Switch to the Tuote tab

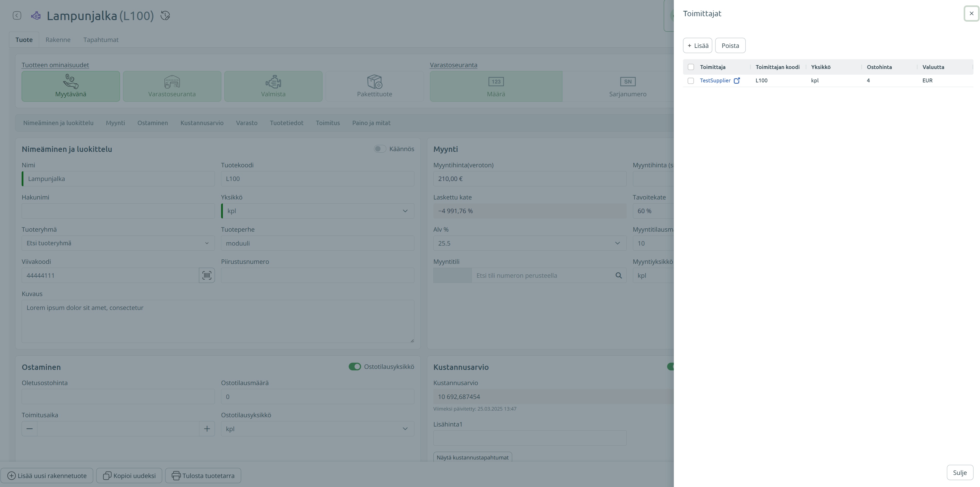pos(24,40)
